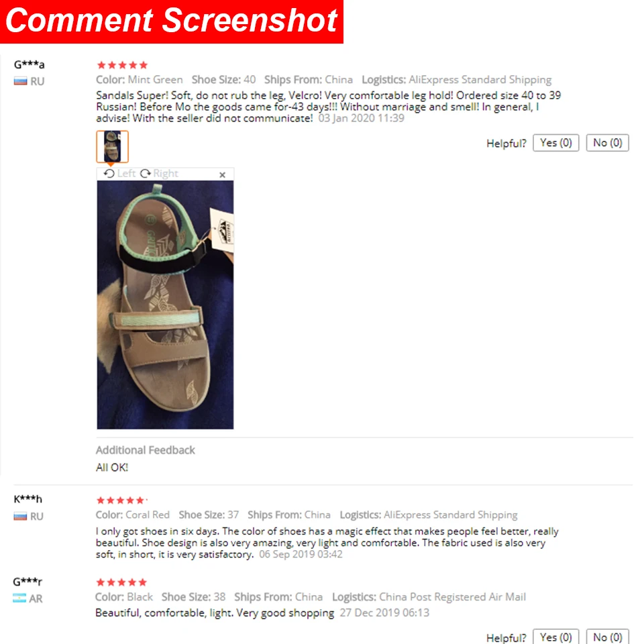Select the username K***h
The width and height of the screenshot is (644, 644).
pyautogui.click(x=28, y=499)
